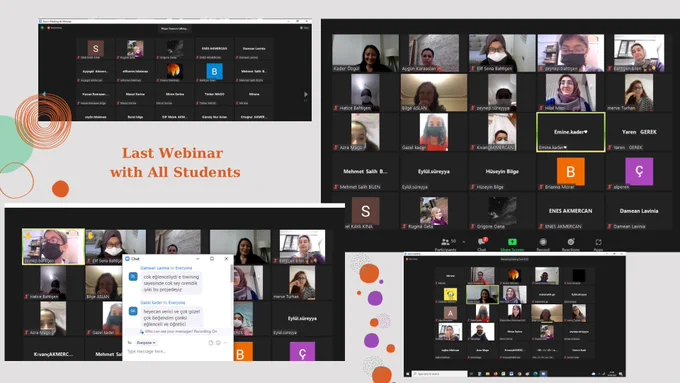
Task: Open the emoji picker in Chat
Action: pos(218,343)
